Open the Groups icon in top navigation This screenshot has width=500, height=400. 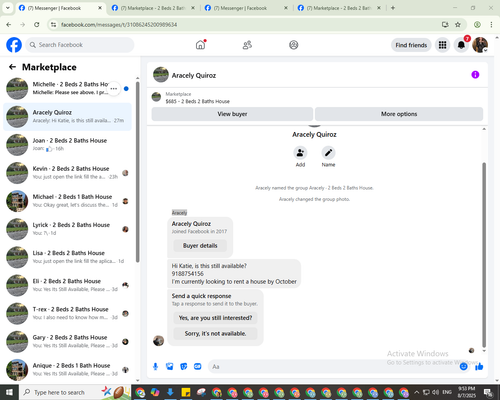click(x=294, y=45)
